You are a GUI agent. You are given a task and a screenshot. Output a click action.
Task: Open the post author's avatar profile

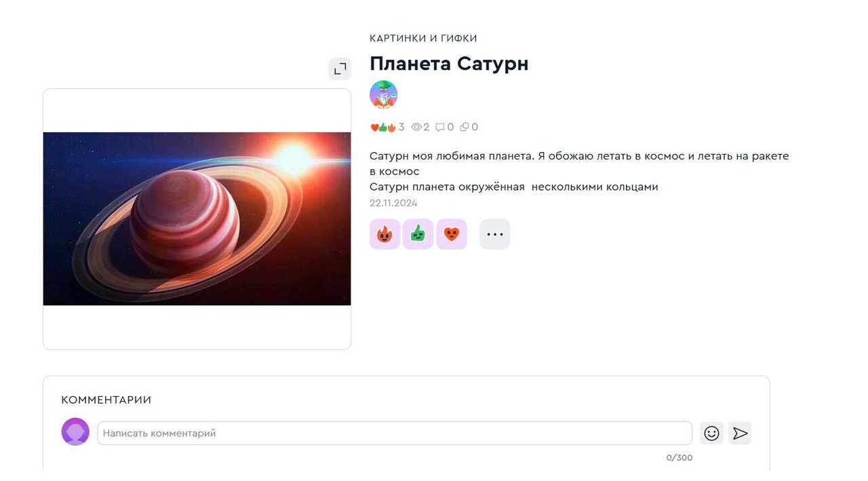coord(383,94)
